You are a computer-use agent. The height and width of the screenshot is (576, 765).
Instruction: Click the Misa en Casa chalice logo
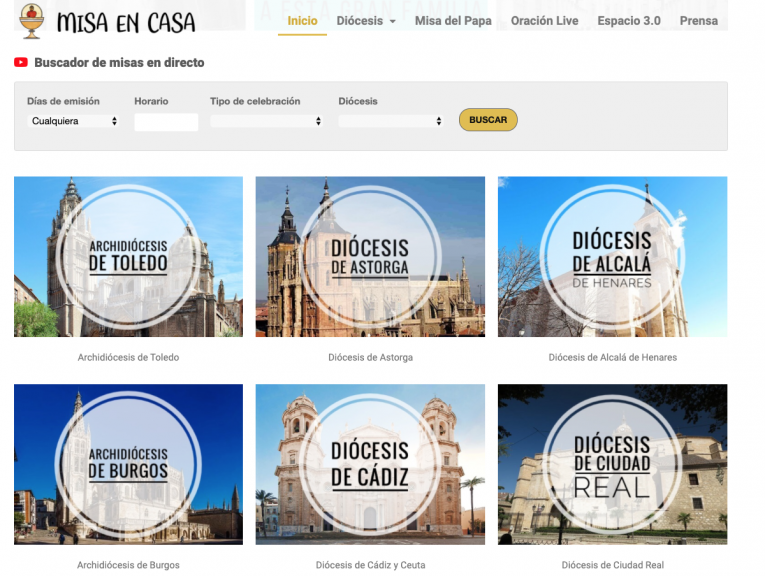tap(32, 21)
